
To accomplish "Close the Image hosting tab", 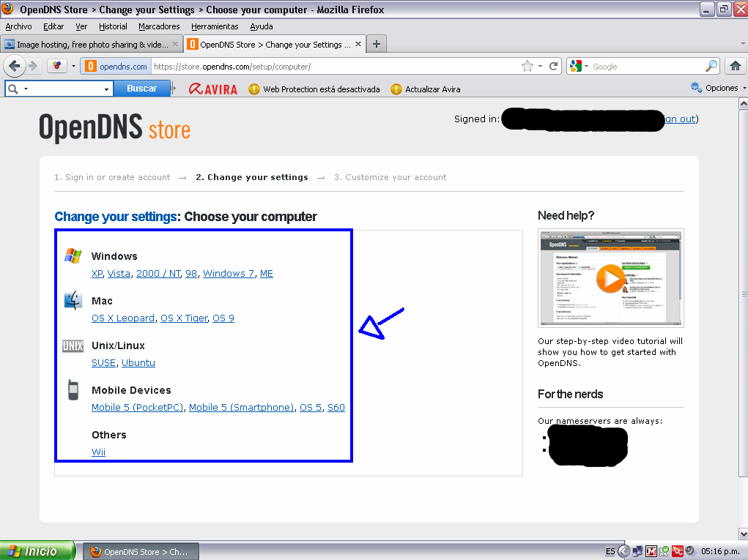I will point(175,44).
